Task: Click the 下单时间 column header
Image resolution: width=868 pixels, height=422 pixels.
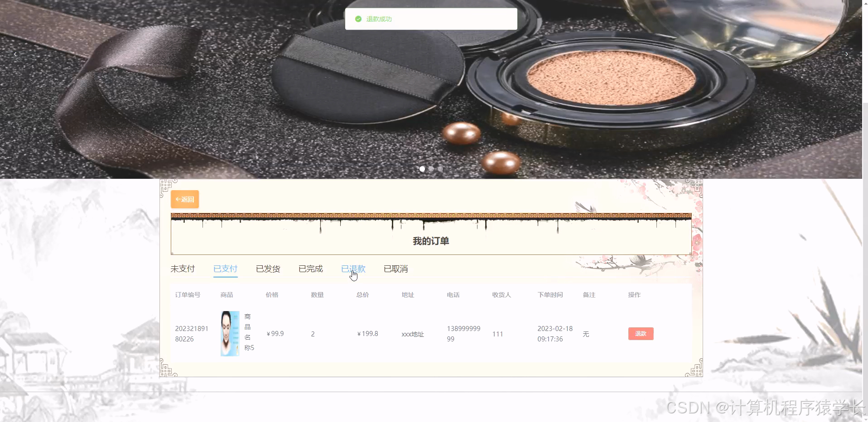Action: (x=550, y=295)
